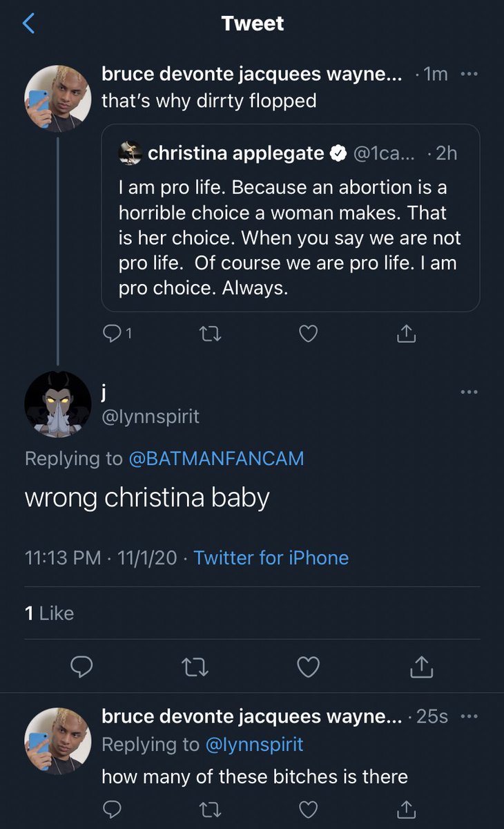Viewport: 504px width, 829px height.
Task: Open more options on bottom reply
Action: point(469,716)
